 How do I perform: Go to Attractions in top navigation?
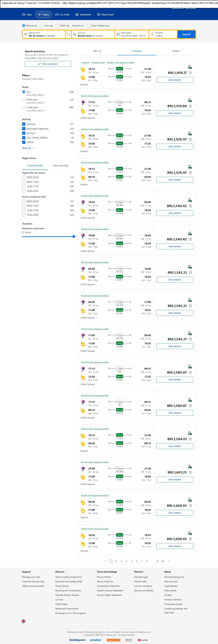[x=83, y=15]
